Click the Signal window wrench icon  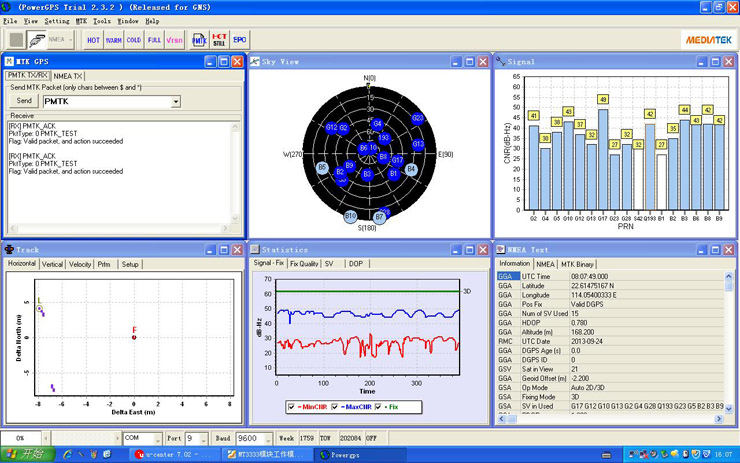coord(501,61)
